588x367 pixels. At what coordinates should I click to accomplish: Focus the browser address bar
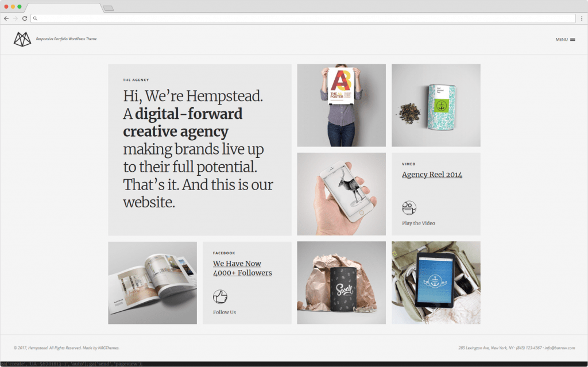click(303, 18)
